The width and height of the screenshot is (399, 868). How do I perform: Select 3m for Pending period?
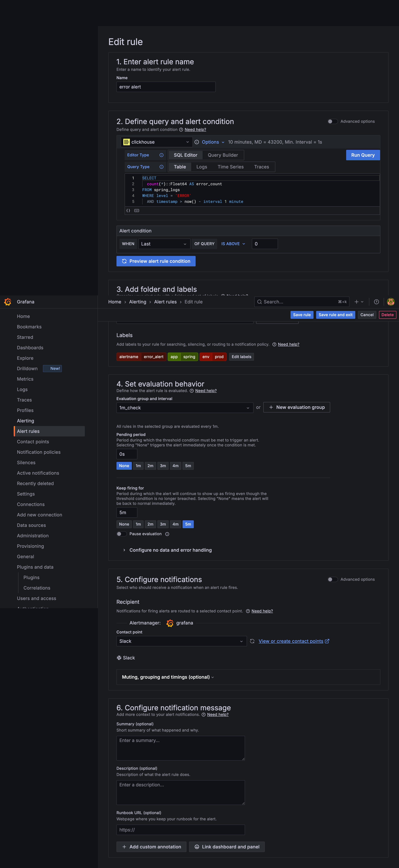tap(163, 466)
